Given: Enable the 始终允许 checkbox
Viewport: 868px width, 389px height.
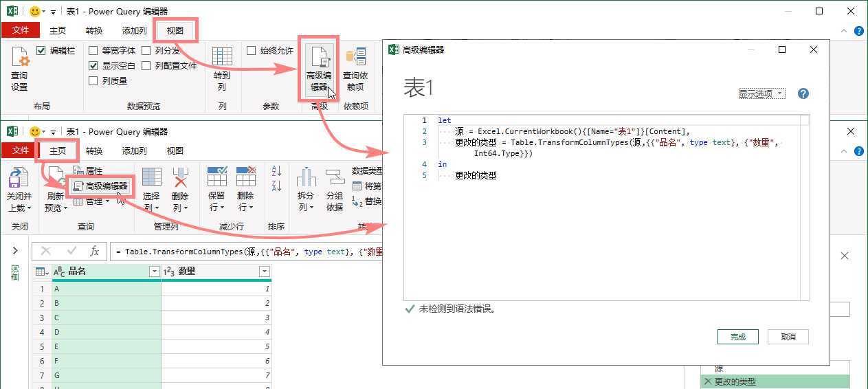Looking at the screenshot, I should (252, 51).
